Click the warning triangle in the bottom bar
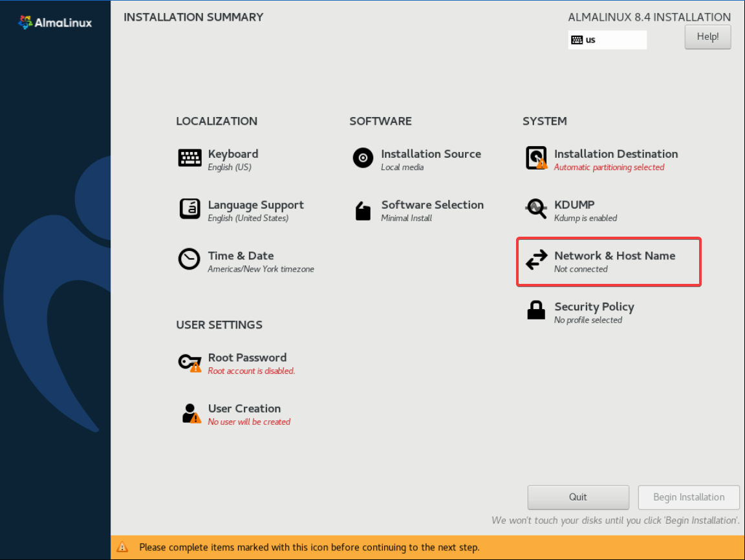Viewport: 745px width, 560px height. click(x=122, y=547)
